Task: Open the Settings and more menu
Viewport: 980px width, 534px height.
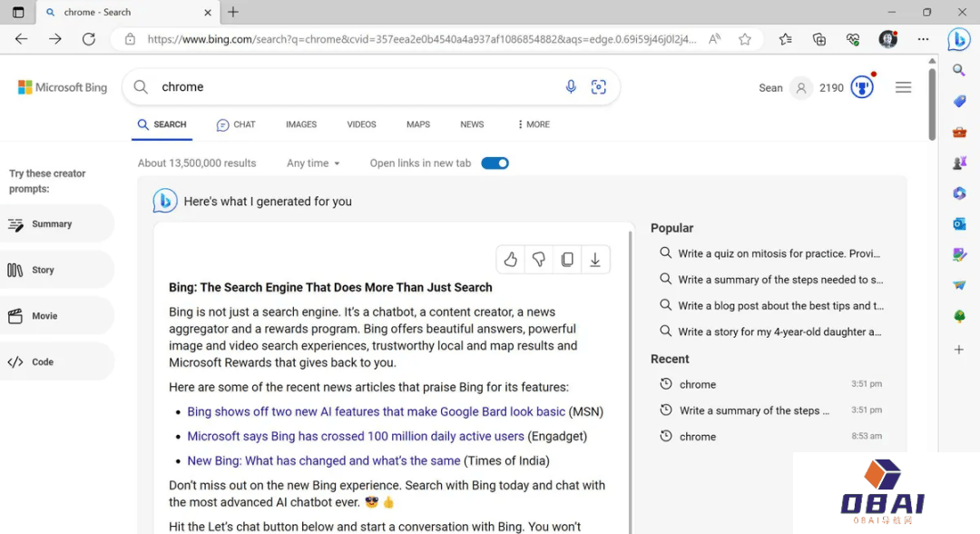Action: tap(924, 39)
